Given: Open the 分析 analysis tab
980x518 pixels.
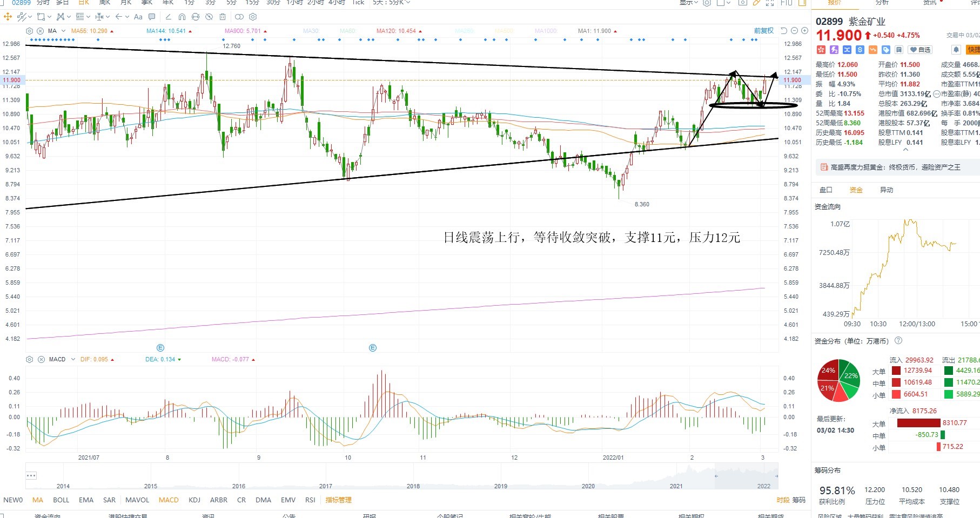Looking at the screenshot, I should [x=882, y=3].
